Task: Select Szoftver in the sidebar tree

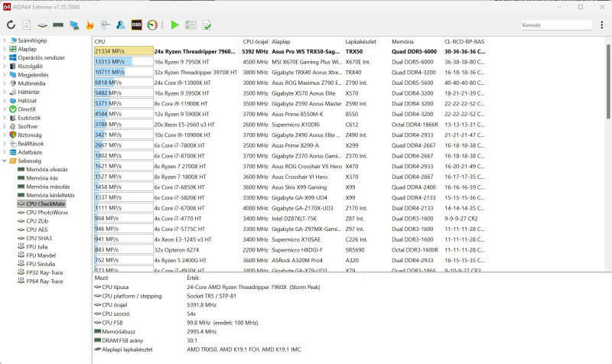Action: tap(28, 126)
